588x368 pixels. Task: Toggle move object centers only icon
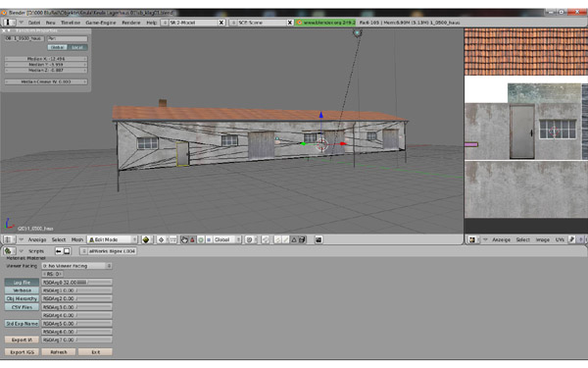pos(172,239)
